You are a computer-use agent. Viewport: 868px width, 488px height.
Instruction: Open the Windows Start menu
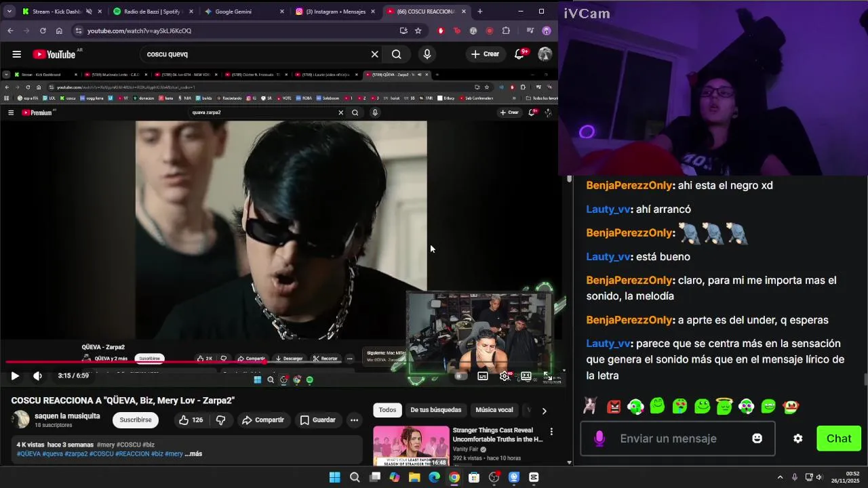(x=334, y=477)
